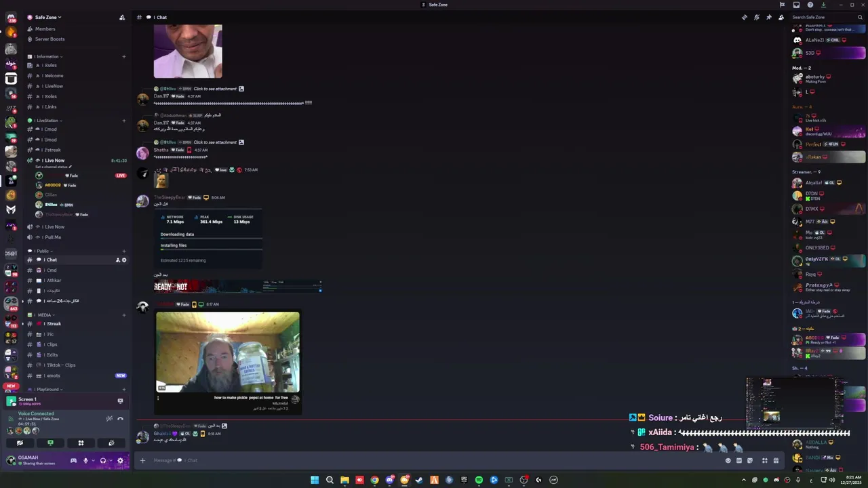Toggle microphone mute in user panel
Viewport: 868px width, 488px height.
click(85, 460)
